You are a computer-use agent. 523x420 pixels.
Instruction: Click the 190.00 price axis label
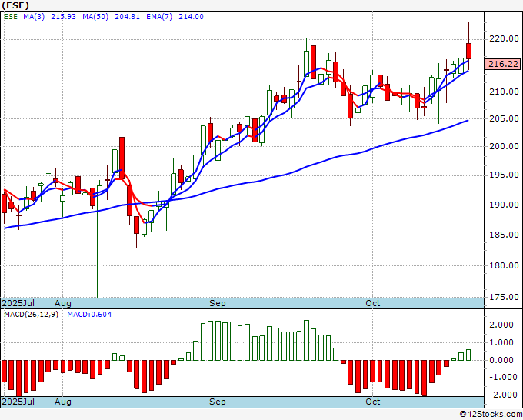click(504, 205)
